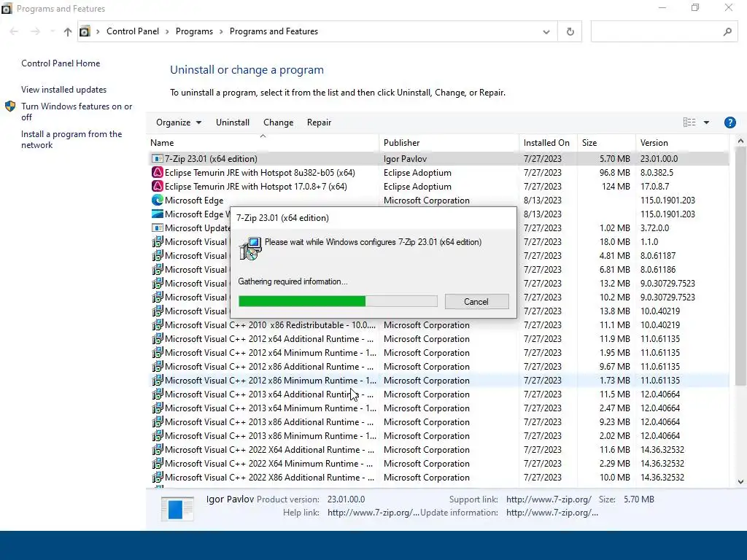The height and width of the screenshot is (560, 747).
Task: Click the 14.36.32532 version for 2022 X64 Minimum Runtime
Action: 662,463
